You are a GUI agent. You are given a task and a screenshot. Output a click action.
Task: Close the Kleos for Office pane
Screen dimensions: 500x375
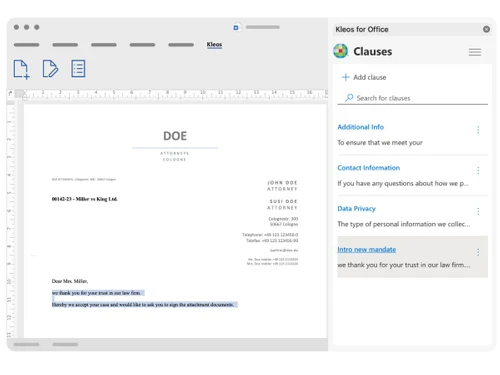tap(486, 29)
